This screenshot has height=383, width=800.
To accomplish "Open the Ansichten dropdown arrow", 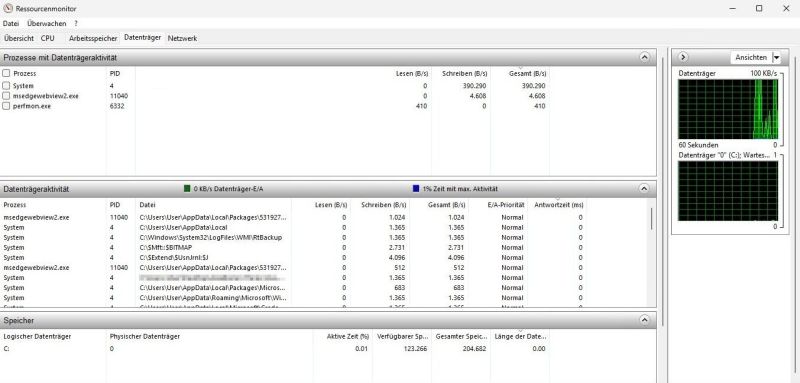I will 777,57.
